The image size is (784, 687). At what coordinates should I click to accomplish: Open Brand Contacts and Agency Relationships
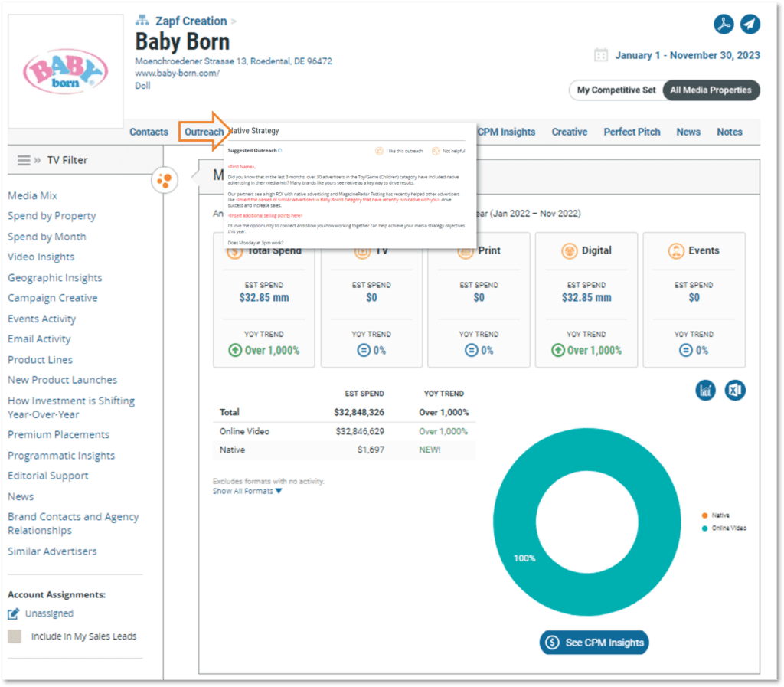coord(73,524)
